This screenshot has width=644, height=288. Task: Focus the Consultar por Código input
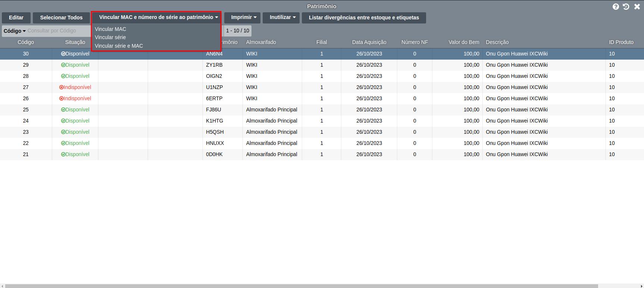point(59,31)
